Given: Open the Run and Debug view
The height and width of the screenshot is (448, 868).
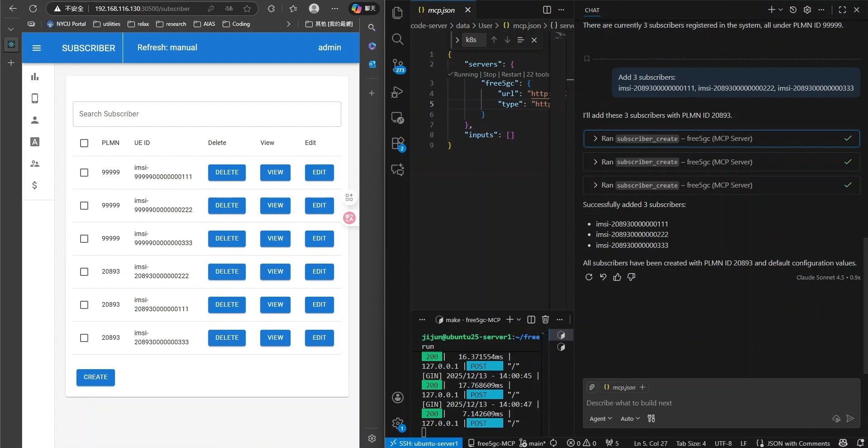Looking at the screenshot, I should coord(397,92).
